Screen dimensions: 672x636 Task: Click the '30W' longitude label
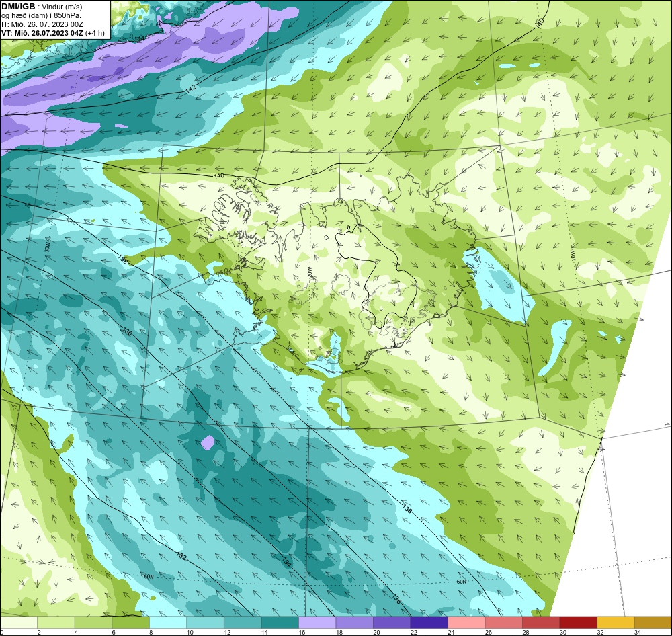pyautogui.click(x=47, y=247)
